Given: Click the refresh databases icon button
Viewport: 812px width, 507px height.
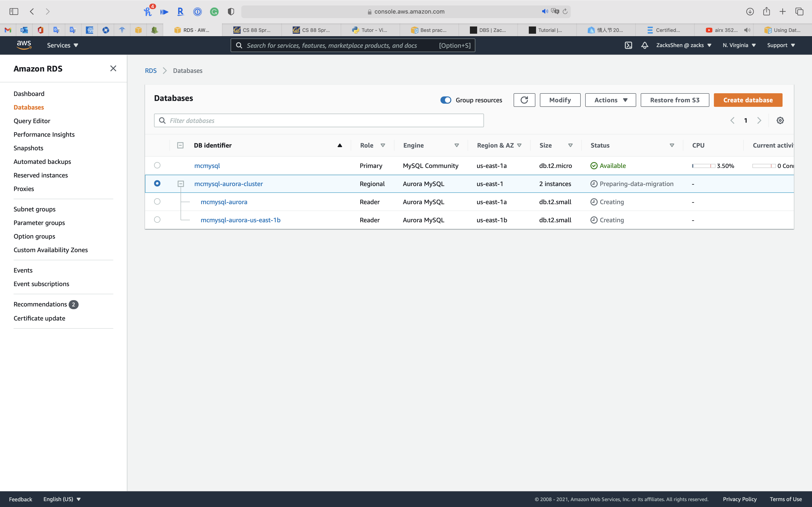Looking at the screenshot, I should (x=524, y=100).
